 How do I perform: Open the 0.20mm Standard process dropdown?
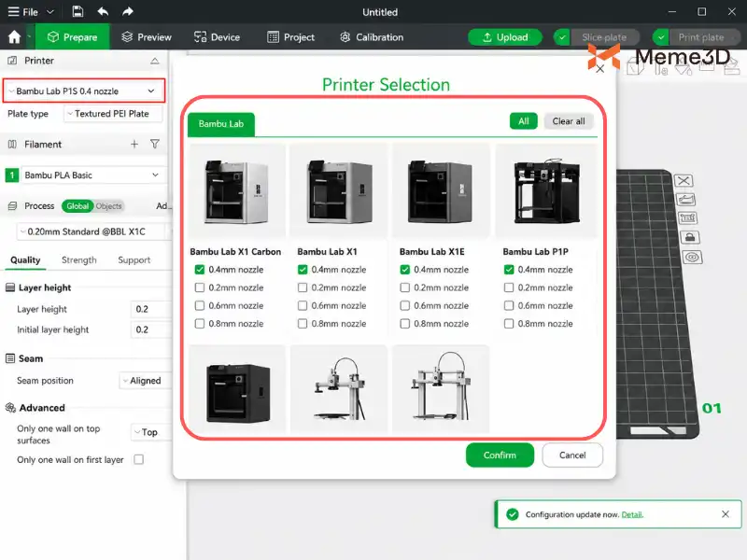(92, 231)
